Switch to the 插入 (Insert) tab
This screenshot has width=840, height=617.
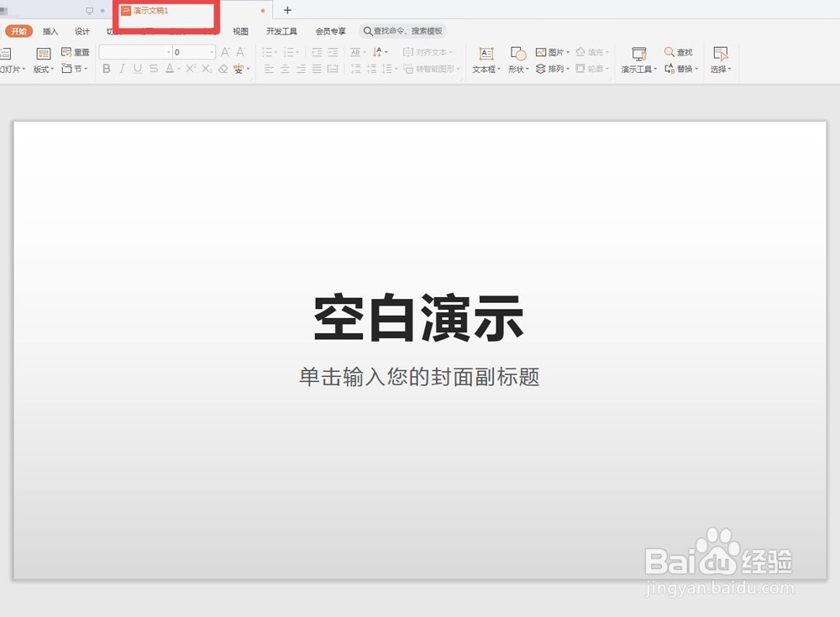coord(50,30)
